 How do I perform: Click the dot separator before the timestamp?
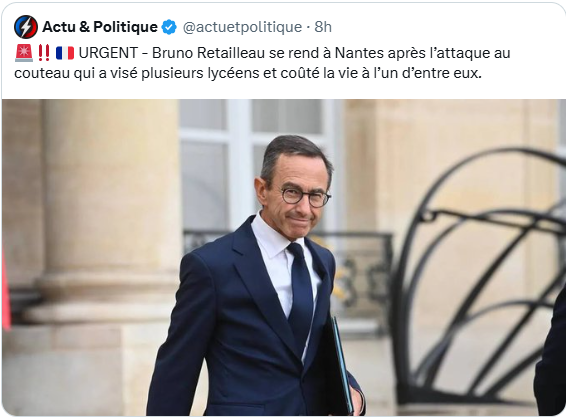[308, 27]
